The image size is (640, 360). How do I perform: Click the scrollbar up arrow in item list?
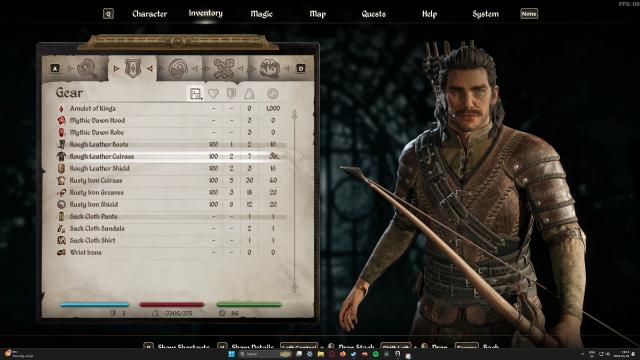tap(294, 114)
